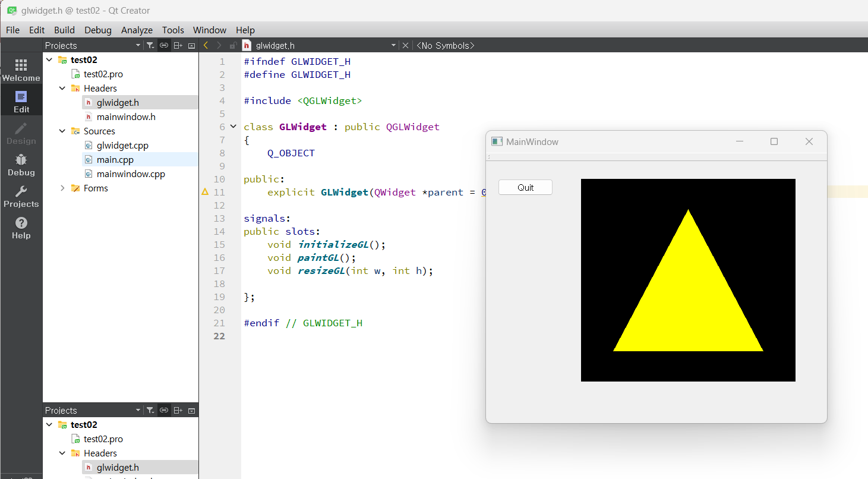Fold the GLWidget class at line 6
The image size is (868, 479).
point(233,127)
